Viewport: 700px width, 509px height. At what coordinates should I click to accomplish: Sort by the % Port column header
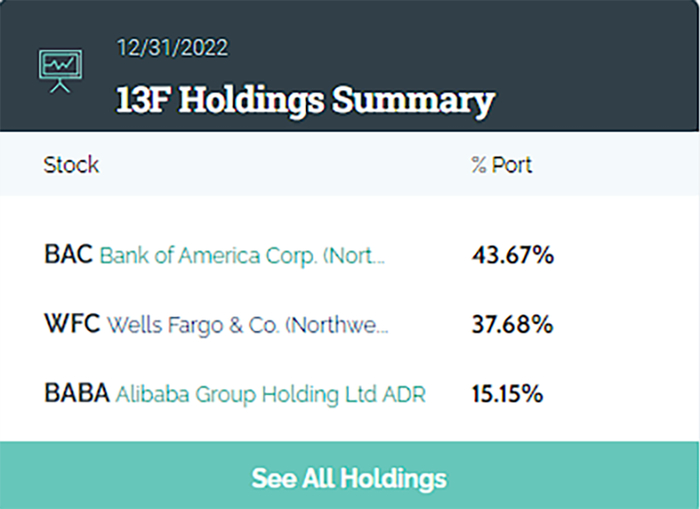(501, 165)
